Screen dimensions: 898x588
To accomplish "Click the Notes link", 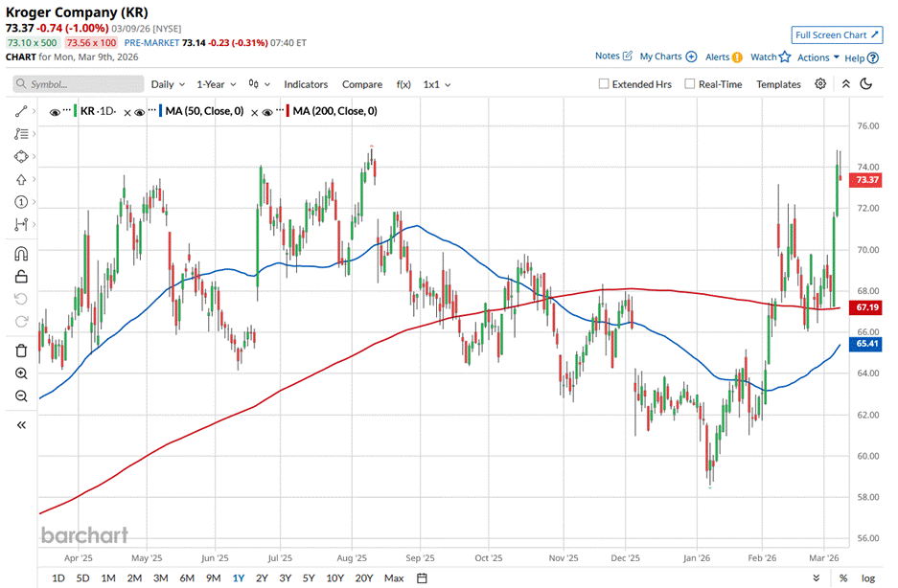I will (x=607, y=56).
